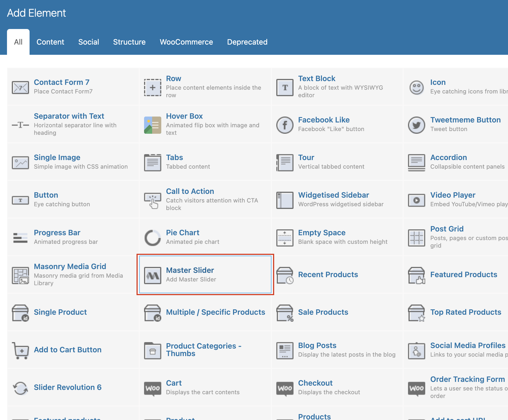Show the Deprecated tab
Viewport: 508px width, 420px height.
(247, 42)
